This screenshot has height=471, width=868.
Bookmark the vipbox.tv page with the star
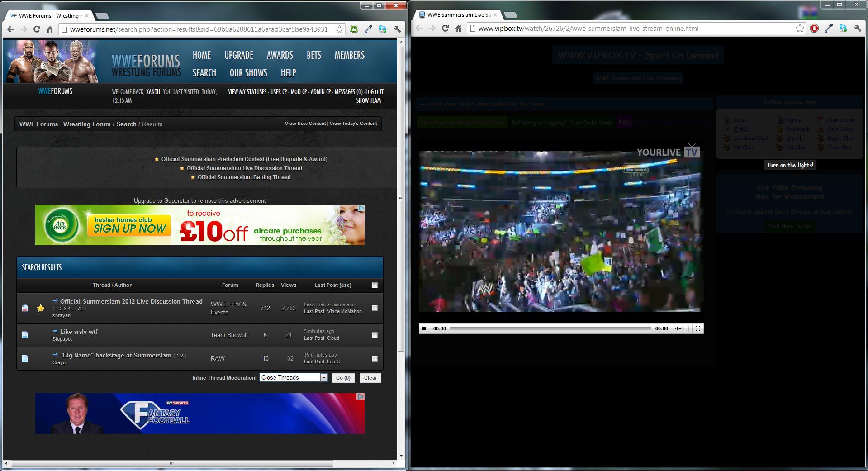[x=800, y=28]
